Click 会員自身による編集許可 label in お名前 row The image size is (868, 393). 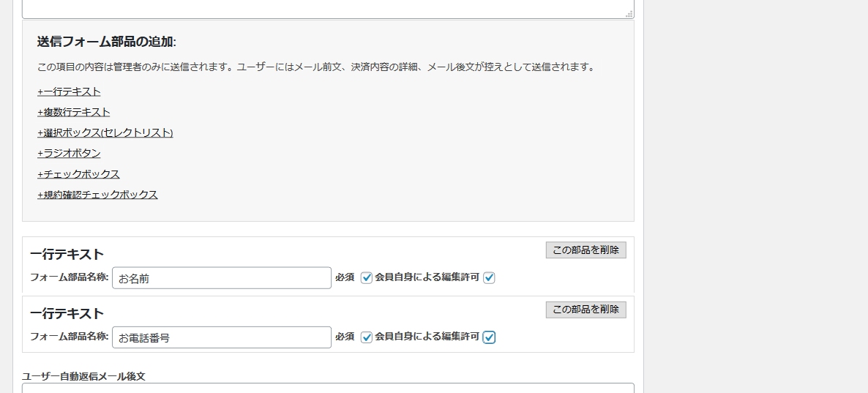427,277
